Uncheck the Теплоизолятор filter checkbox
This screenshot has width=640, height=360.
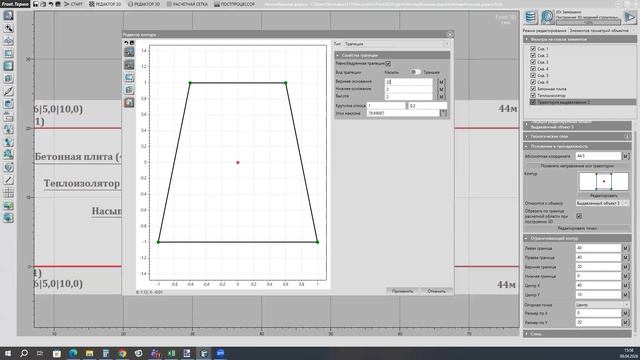[533, 95]
